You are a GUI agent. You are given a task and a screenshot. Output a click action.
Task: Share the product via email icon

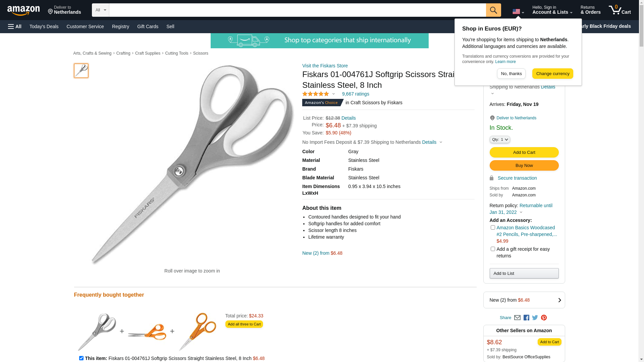(517, 318)
